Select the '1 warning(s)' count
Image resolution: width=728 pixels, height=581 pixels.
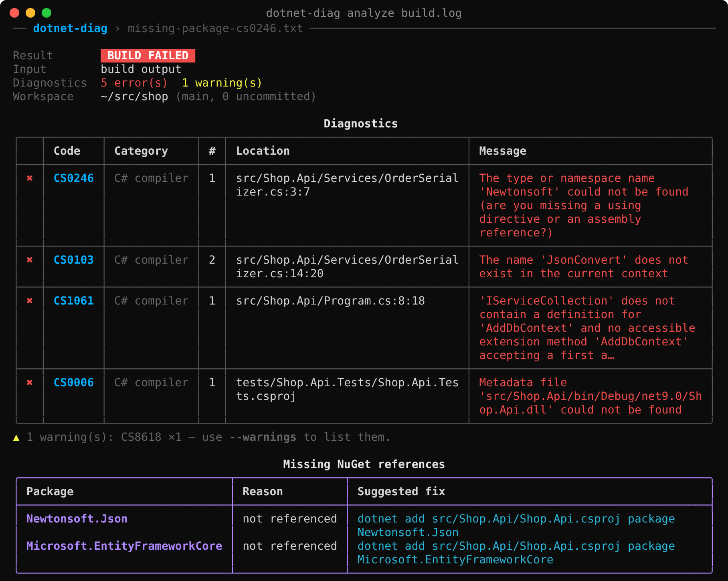[222, 83]
